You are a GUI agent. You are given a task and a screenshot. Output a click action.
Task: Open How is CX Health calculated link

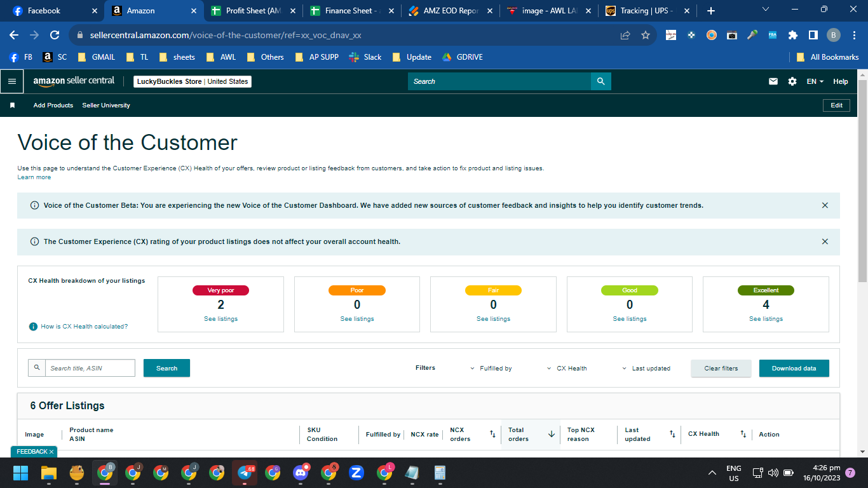pyautogui.click(x=85, y=327)
